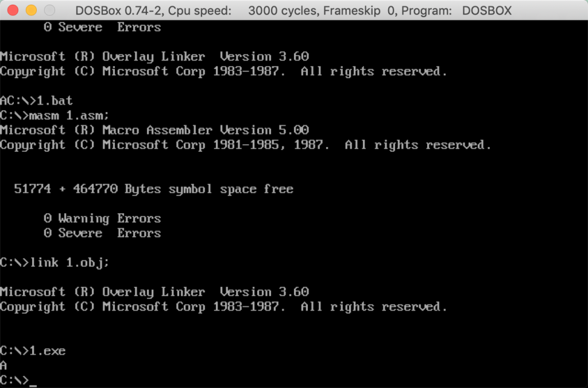Screen dimensions: 588x388
Task: Click the DOSBox 0.74-2 title bar text
Action: coord(119,10)
